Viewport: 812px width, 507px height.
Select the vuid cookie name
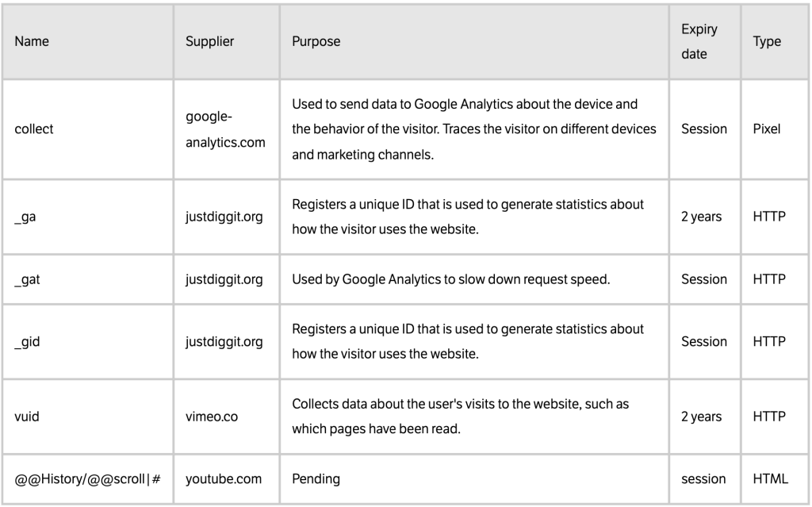(x=26, y=417)
